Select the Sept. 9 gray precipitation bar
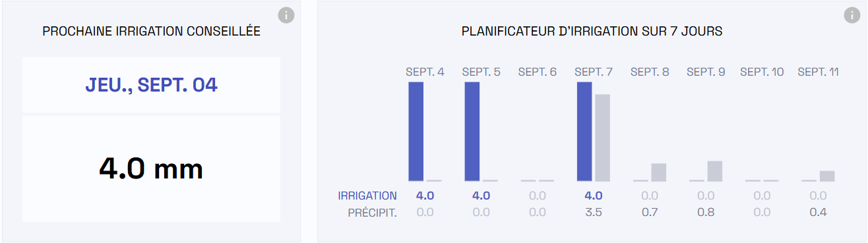 [715, 171]
